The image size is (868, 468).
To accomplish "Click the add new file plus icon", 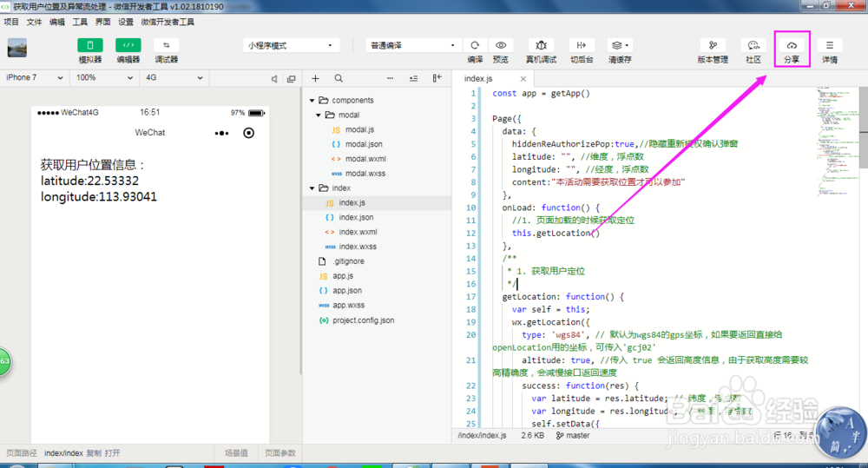I will click(316, 79).
